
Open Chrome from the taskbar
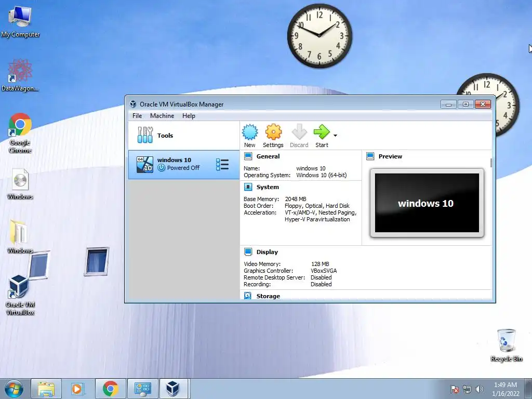click(x=110, y=389)
